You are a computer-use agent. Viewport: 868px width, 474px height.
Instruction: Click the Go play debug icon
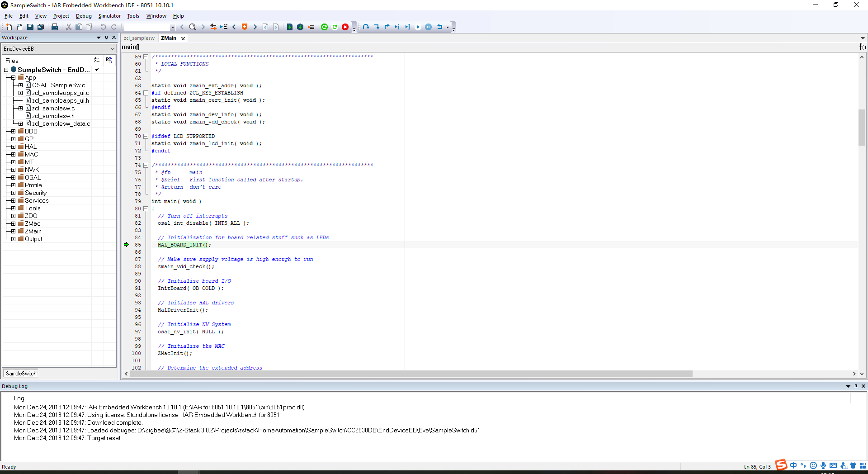418,27
